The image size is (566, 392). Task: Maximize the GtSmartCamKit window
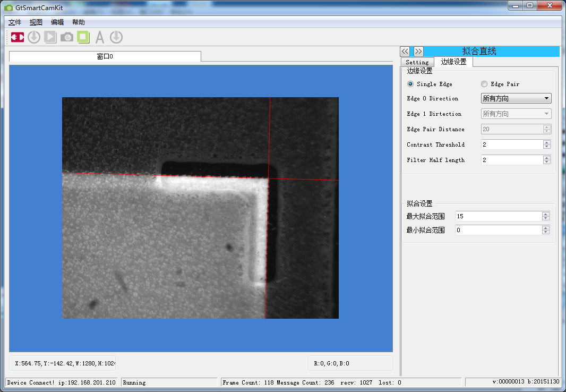529,5
